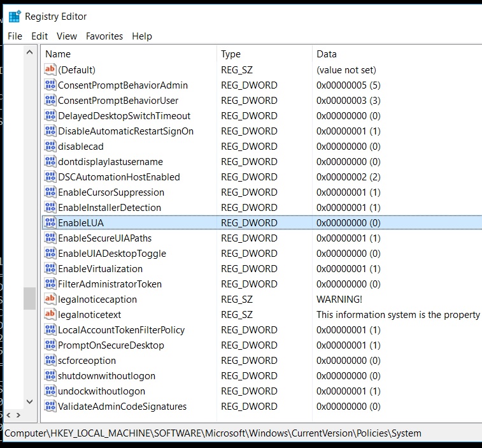The width and height of the screenshot is (482, 448).
Task: Select the EnableInstallerDetection value name
Action: click(110, 208)
